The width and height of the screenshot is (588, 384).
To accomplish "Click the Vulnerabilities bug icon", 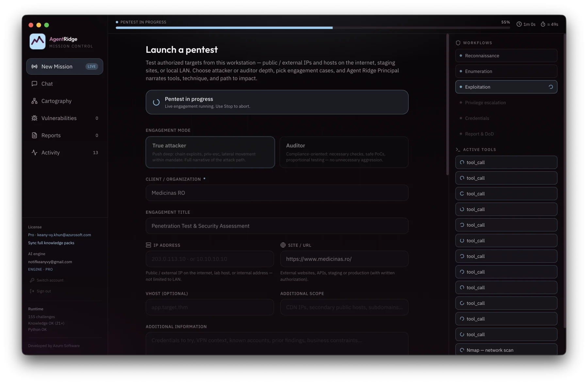I will 34,118.
